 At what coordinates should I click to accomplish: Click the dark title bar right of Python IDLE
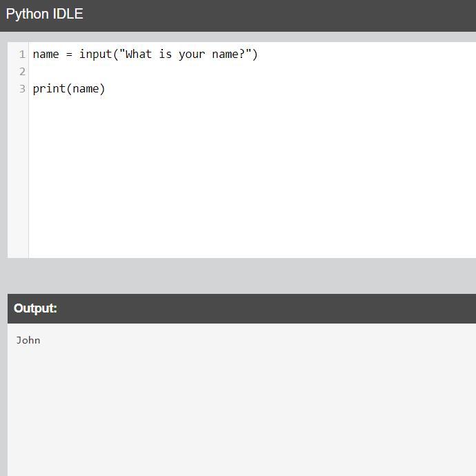276,14
